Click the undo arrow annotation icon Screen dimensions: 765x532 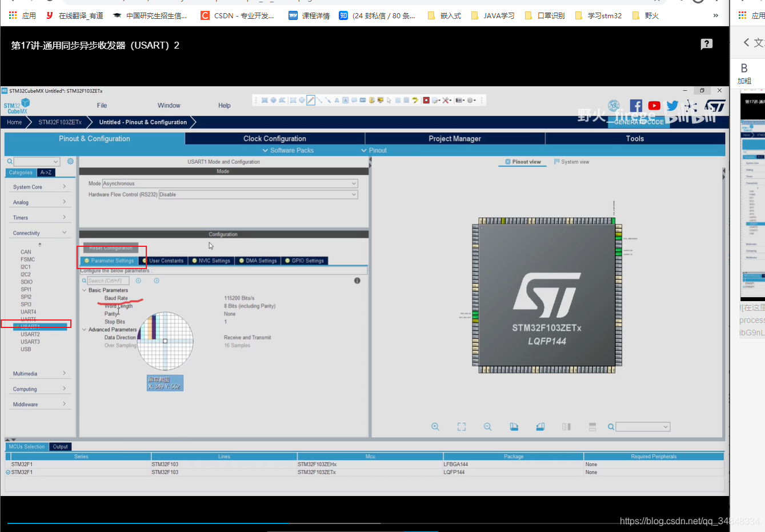click(x=415, y=100)
